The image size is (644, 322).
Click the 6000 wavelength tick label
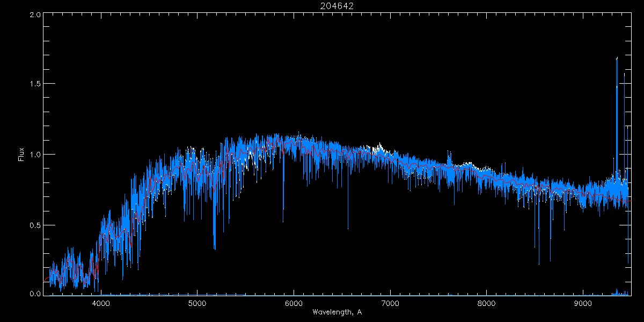(294, 303)
